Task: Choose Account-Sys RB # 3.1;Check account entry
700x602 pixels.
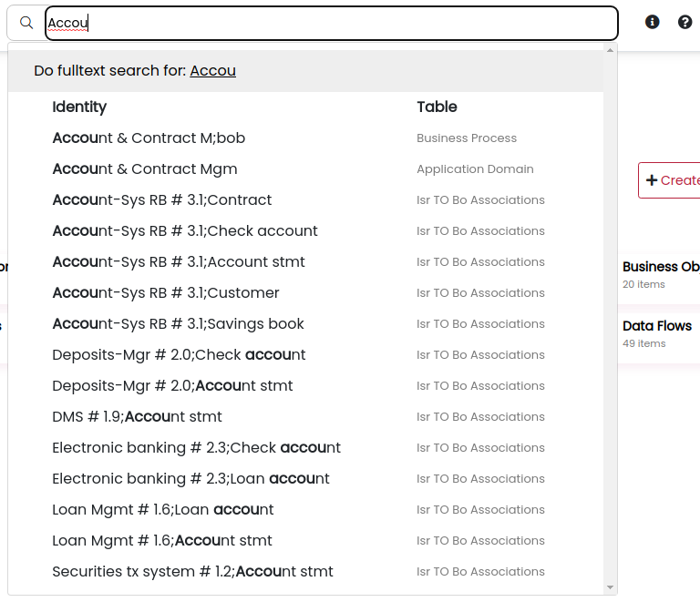Action: [x=306, y=231]
